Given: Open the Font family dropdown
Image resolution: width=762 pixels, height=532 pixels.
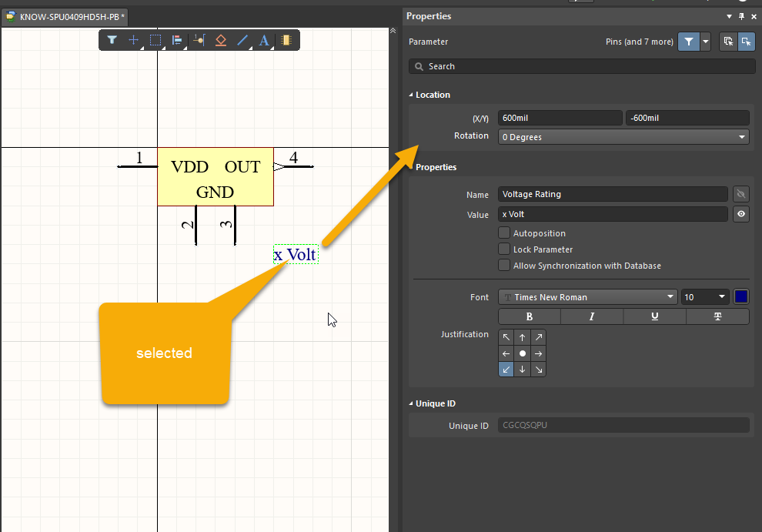Looking at the screenshot, I should (x=587, y=296).
